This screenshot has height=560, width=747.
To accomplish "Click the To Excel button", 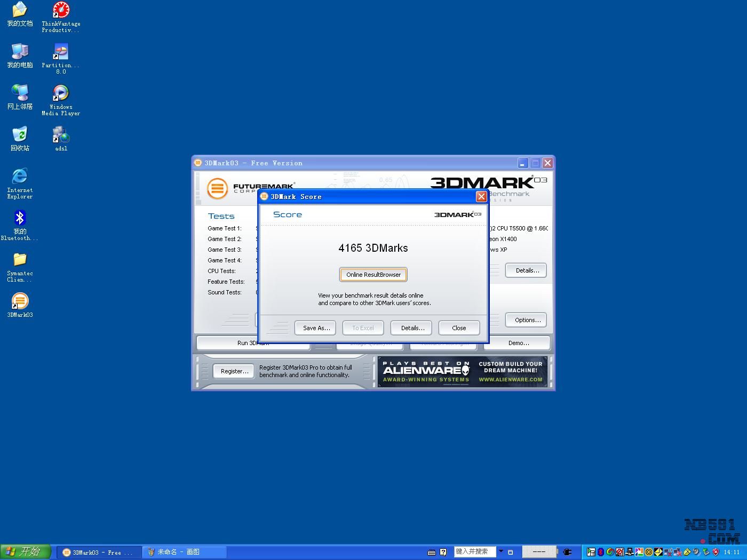I will pos(363,328).
